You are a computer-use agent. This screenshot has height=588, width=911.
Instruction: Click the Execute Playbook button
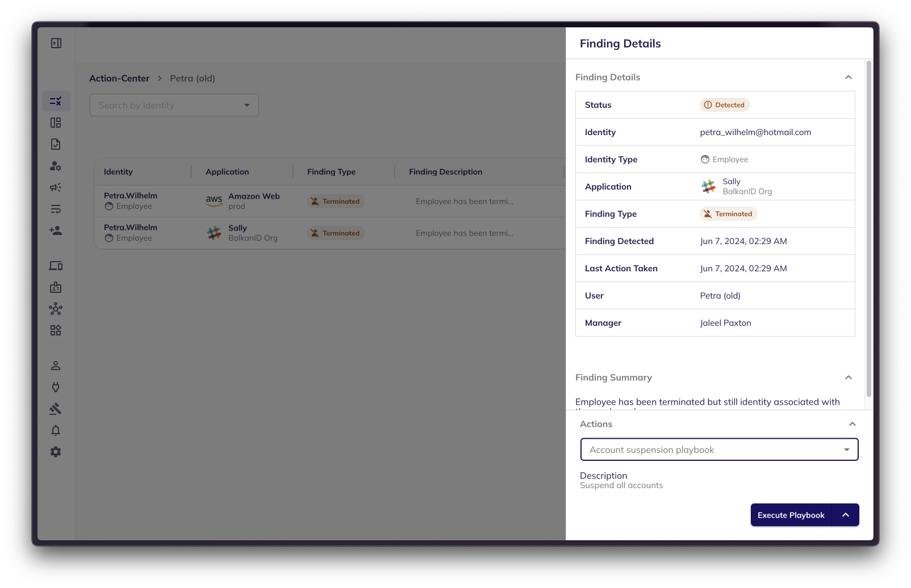point(791,515)
